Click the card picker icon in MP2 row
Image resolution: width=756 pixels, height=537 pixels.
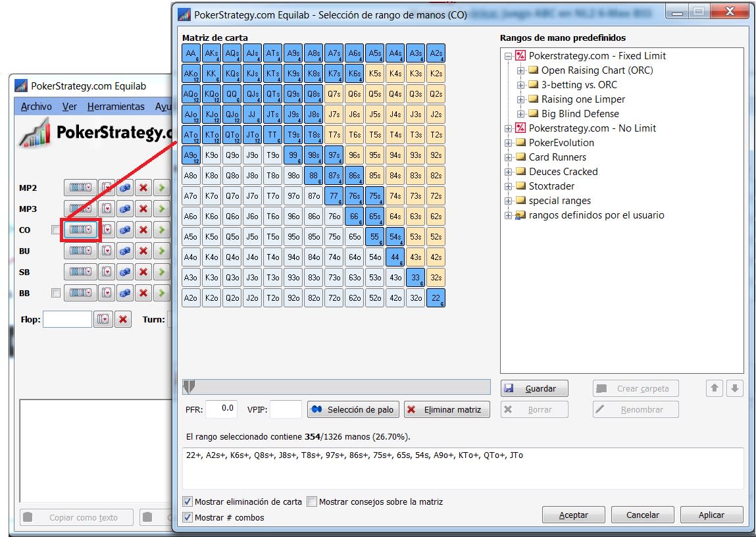pos(107,188)
